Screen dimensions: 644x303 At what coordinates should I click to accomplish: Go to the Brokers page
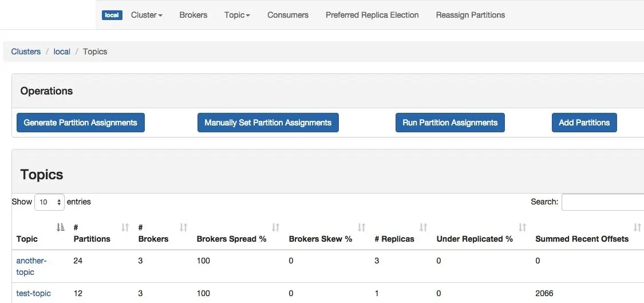[193, 15]
